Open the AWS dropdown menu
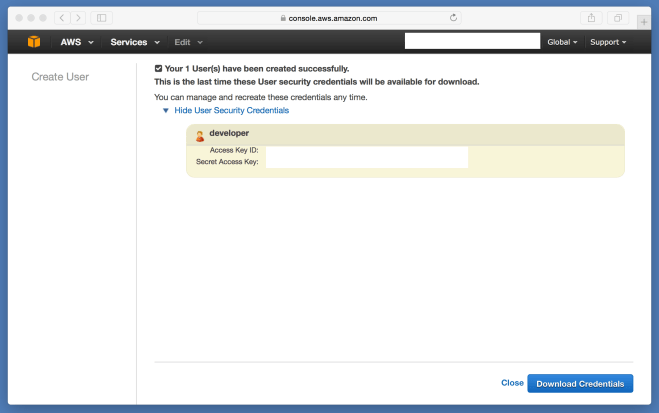 tap(76, 42)
